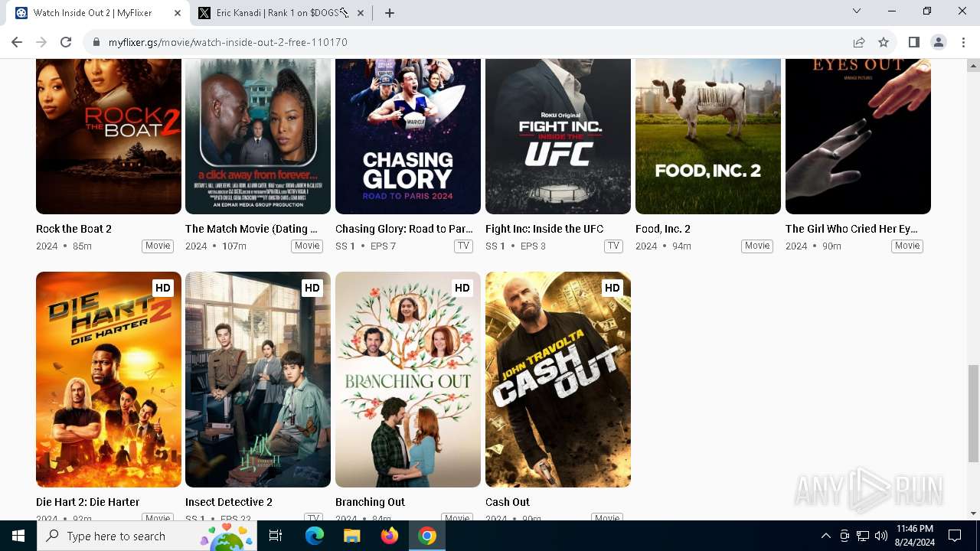Expand the tab search dropdown

coord(857,11)
